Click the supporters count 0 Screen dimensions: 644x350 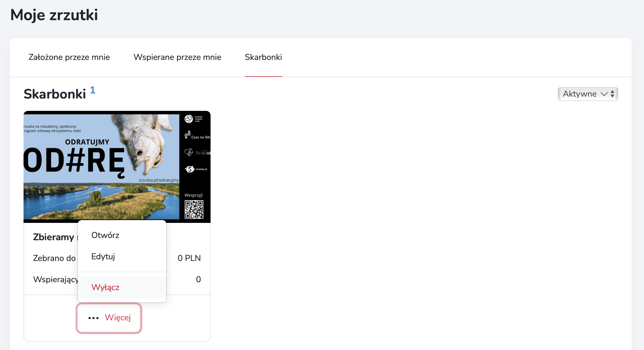tap(198, 279)
